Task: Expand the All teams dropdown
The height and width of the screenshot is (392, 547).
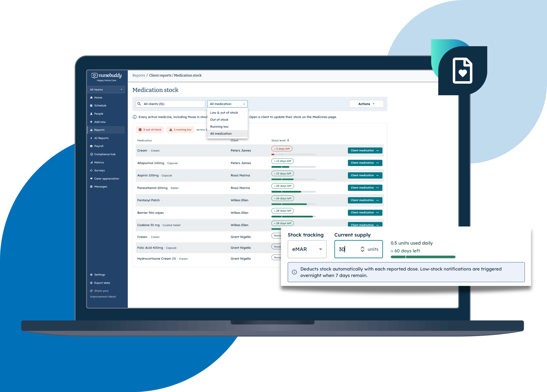Action: pos(106,90)
